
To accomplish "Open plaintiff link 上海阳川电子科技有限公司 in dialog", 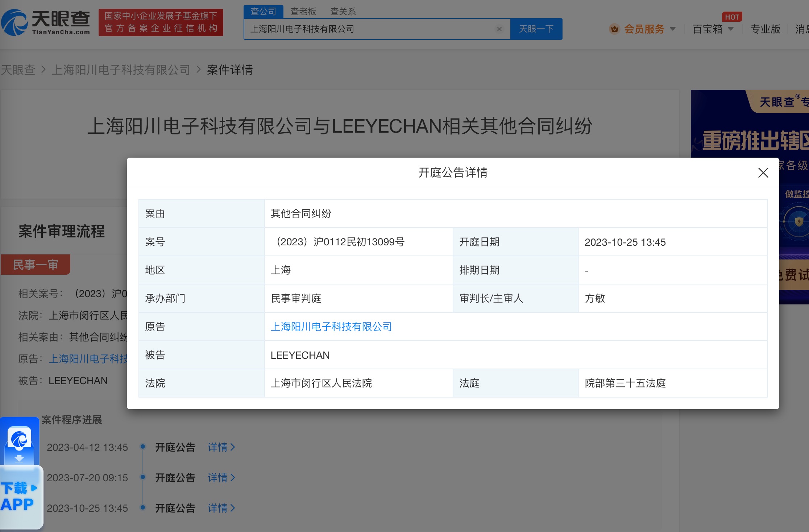I will [x=331, y=327].
